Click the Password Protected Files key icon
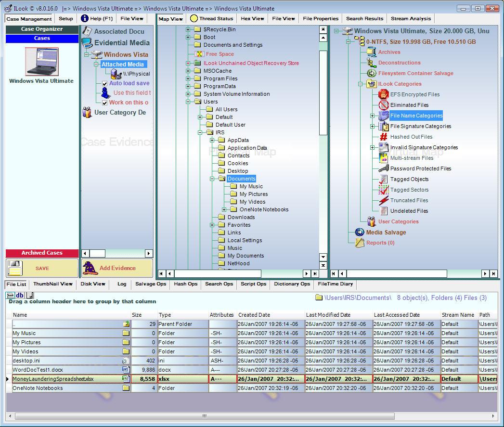504x427 pixels. click(384, 168)
